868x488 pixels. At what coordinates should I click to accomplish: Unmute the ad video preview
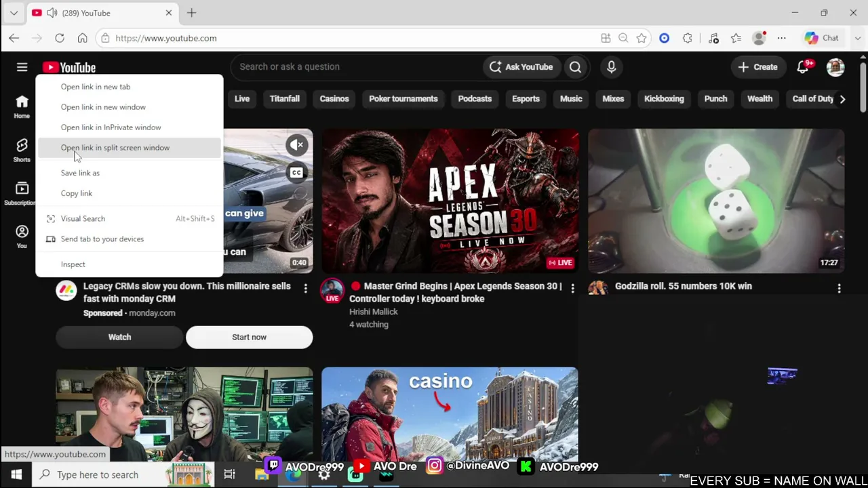(x=296, y=144)
